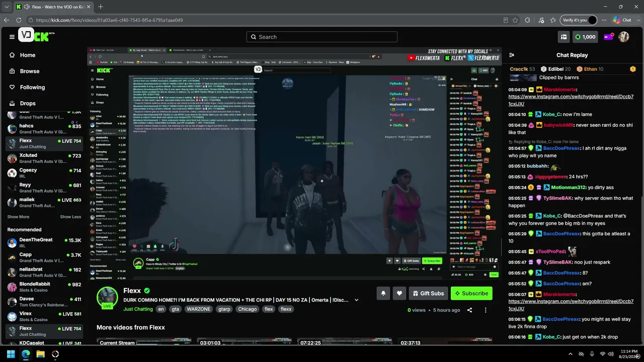Open the Windows Start menu

click(x=11, y=354)
